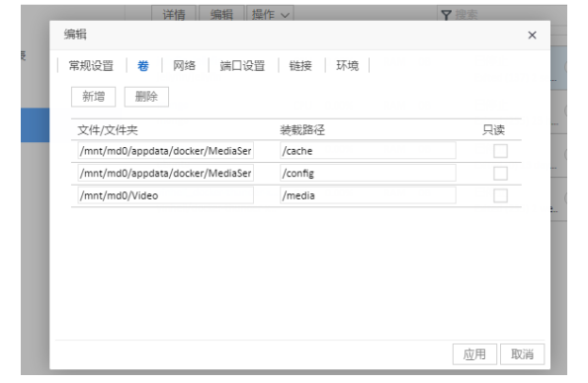Open the 操作 dropdown menu
This screenshot has height=383, width=588.
pos(270,14)
